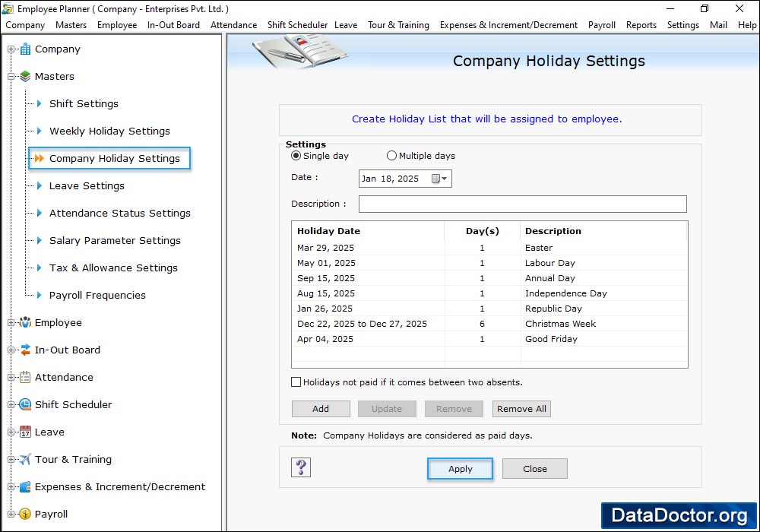
Task: Click the Leave Settings arrow icon
Action: (x=40, y=185)
